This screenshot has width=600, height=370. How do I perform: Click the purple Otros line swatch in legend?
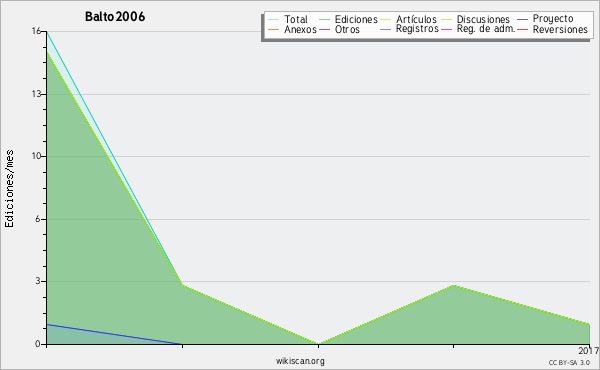coord(324,29)
